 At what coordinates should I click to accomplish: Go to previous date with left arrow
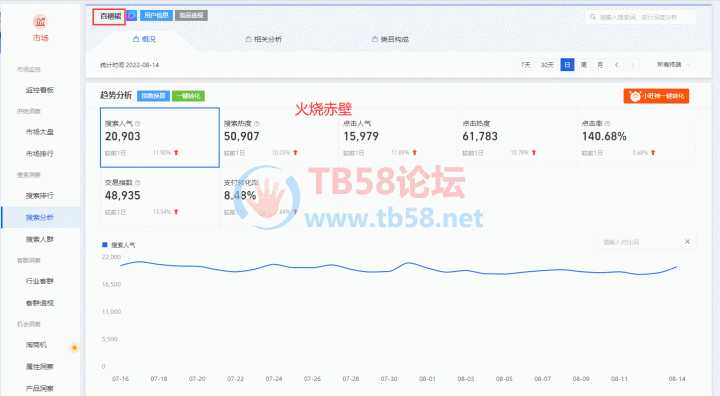click(617, 65)
